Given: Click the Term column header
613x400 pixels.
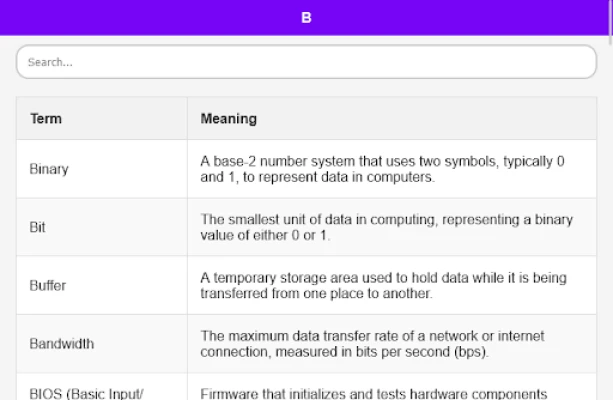Looking at the screenshot, I should [x=102, y=118].
